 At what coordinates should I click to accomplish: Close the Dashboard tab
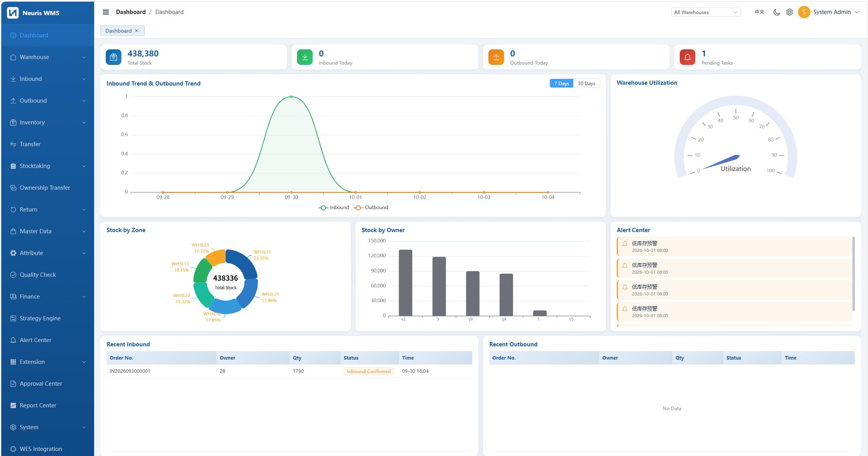tap(137, 31)
